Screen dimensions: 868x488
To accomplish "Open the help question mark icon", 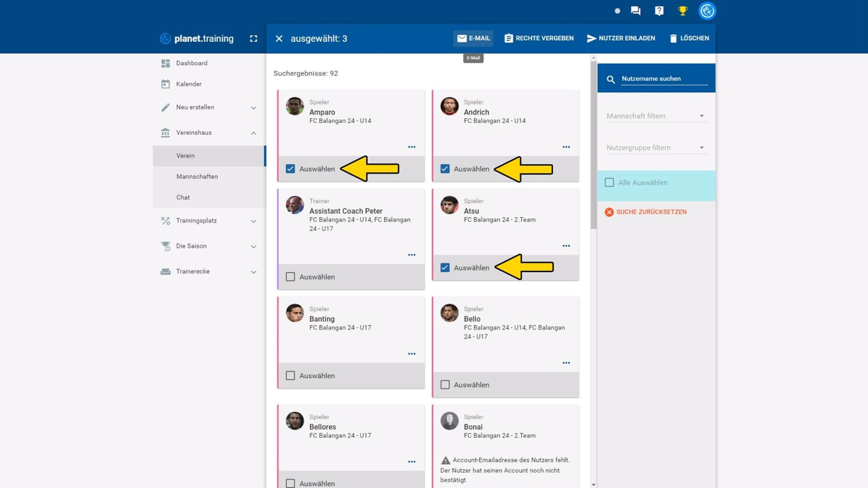I will coord(659,11).
